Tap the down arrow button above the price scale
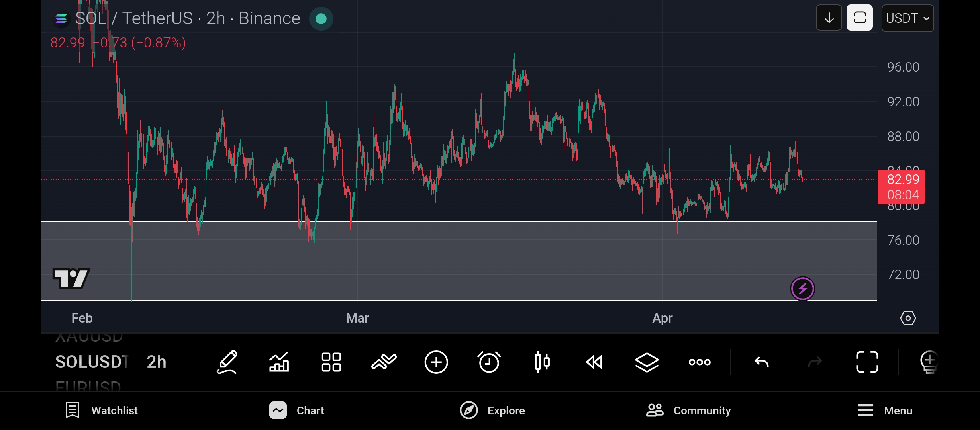Screen dimensions: 980x430 point(829,18)
